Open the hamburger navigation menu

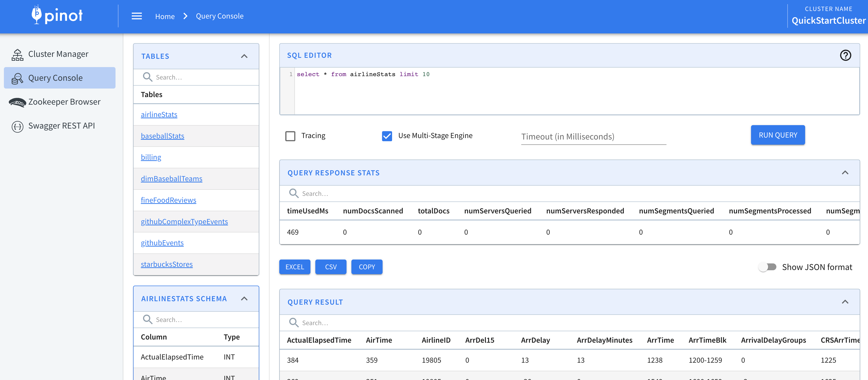(x=136, y=16)
